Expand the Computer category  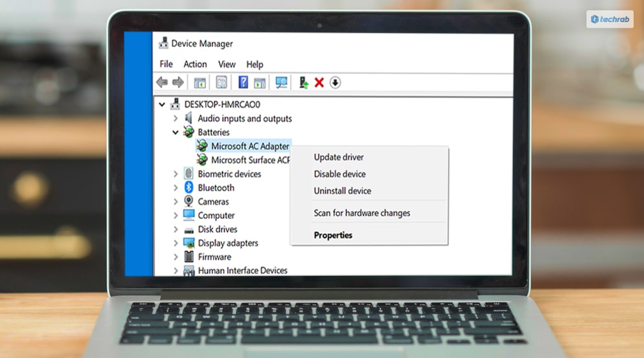click(x=176, y=215)
